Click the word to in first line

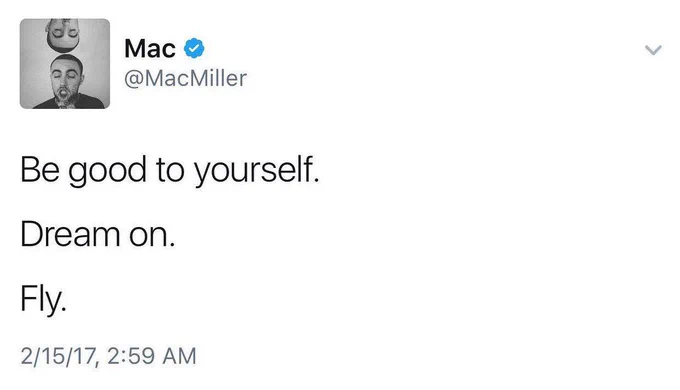pyautogui.click(x=170, y=170)
